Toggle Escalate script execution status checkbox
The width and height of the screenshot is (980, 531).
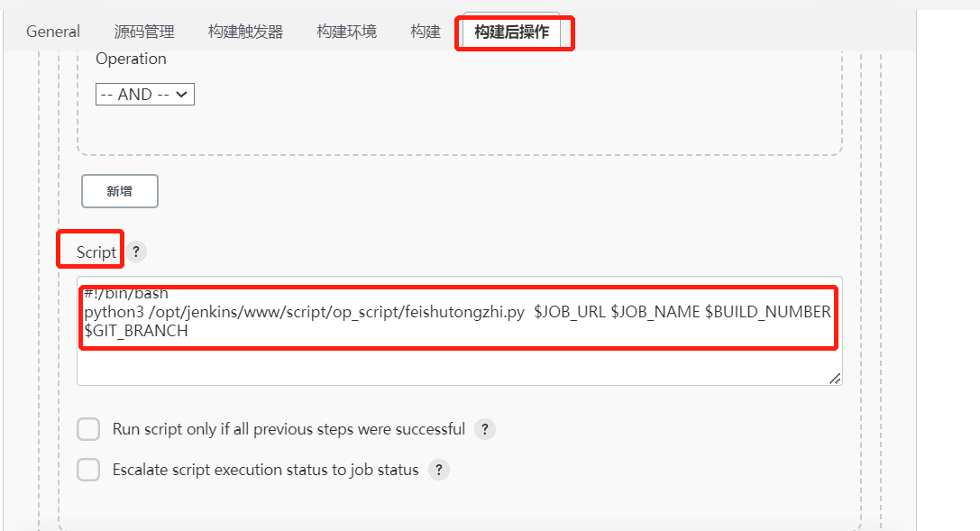[x=88, y=470]
